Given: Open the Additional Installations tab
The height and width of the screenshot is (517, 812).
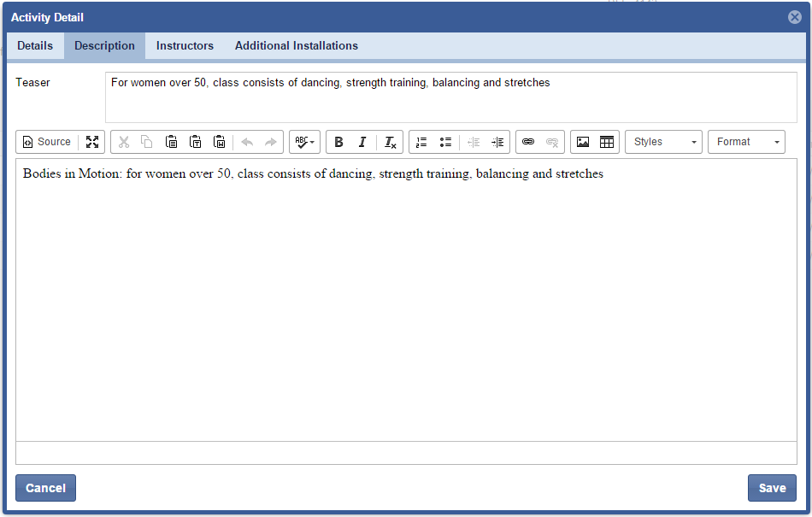Looking at the screenshot, I should [x=297, y=46].
